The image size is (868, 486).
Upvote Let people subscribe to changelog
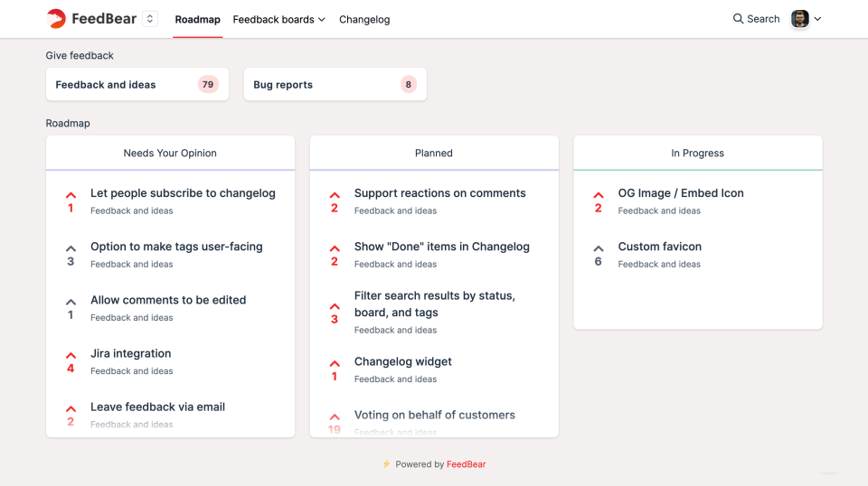click(71, 195)
